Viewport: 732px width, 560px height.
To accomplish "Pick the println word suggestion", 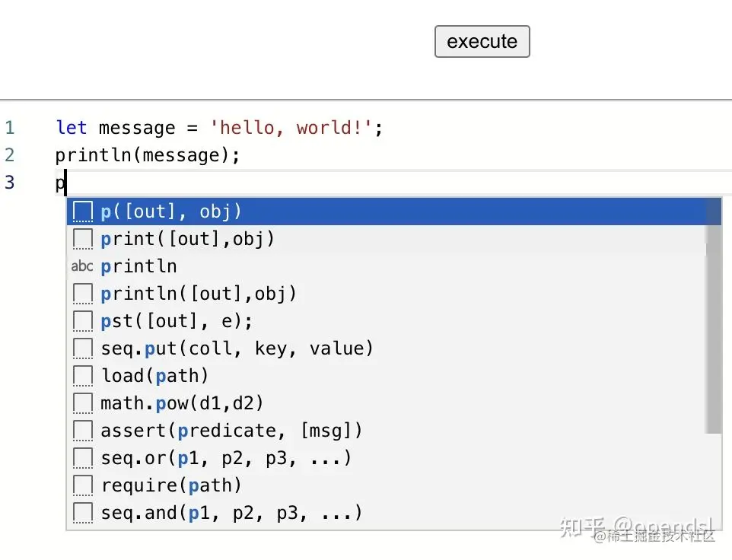I will click(x=138, y=266).
